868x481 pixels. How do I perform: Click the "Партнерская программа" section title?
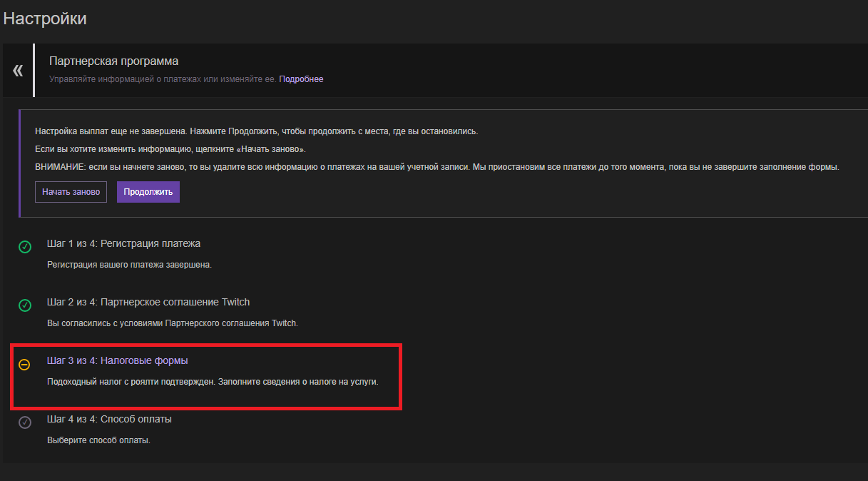(113, 61)
